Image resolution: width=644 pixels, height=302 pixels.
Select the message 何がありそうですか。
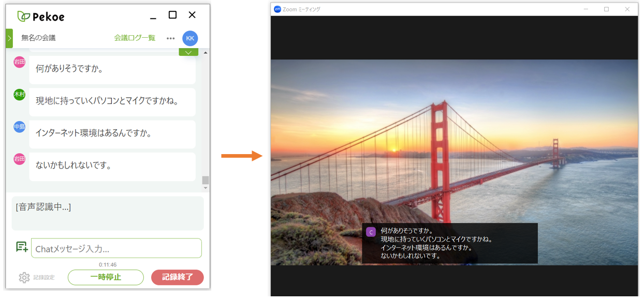click(112, 69)
